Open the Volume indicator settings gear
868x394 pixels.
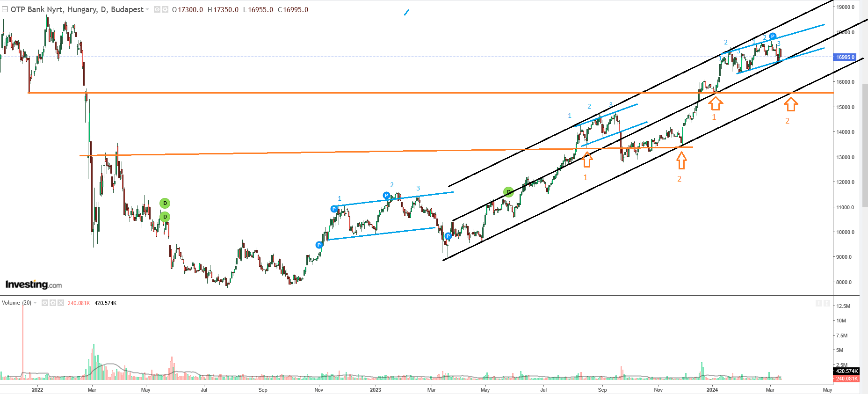point(53,303)
